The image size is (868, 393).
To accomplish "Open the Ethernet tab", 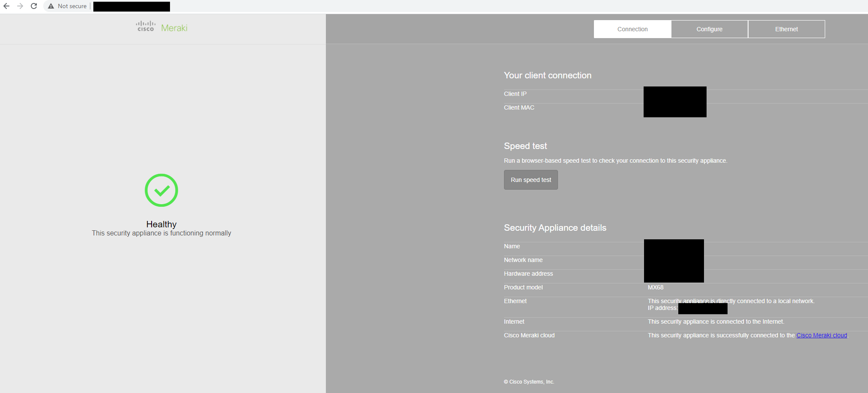I will [786, 29].
